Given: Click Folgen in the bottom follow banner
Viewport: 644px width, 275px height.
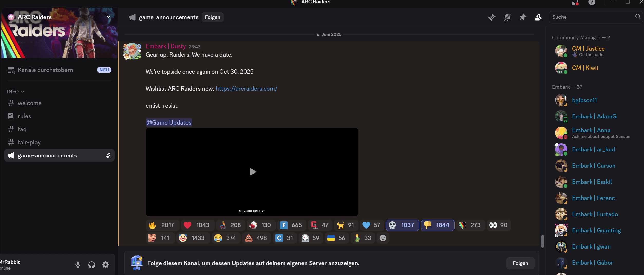Looking at the screenshot, I should pos(520,263).
